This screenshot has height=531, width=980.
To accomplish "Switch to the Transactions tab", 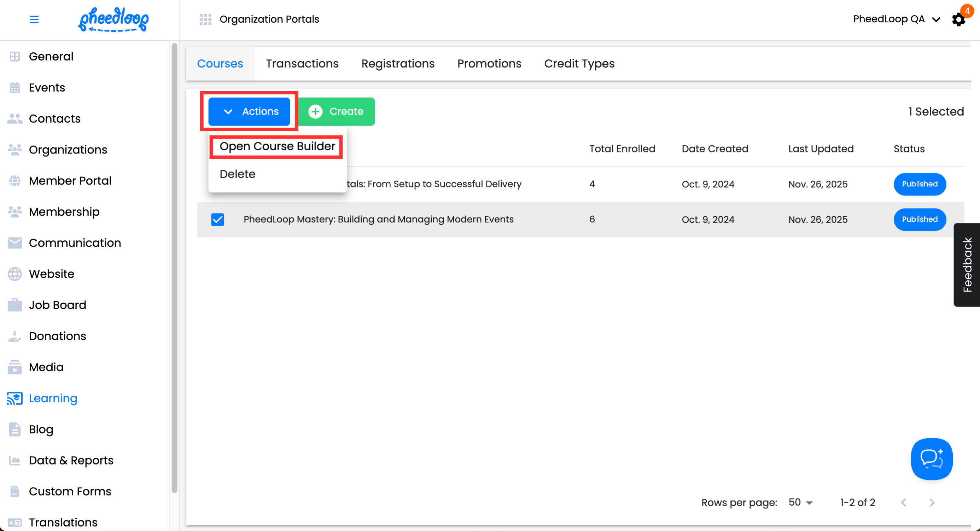I will (x=302, y=64).
